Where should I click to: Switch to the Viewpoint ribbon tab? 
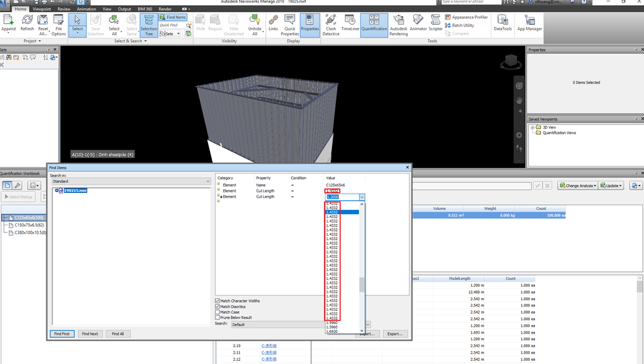pyautogui.click(x=42, y=8)
